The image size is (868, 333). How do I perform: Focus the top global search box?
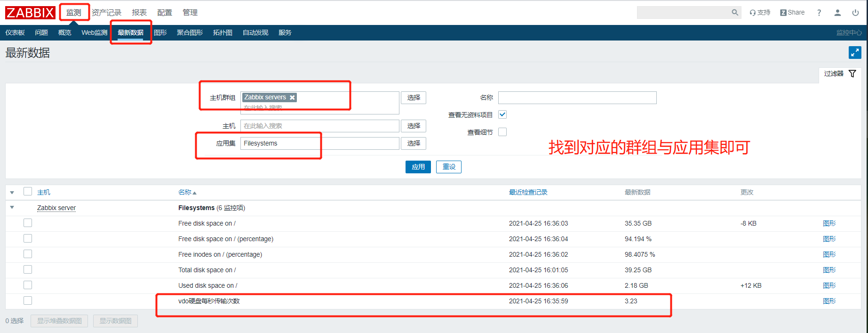[x=684, y=13]
